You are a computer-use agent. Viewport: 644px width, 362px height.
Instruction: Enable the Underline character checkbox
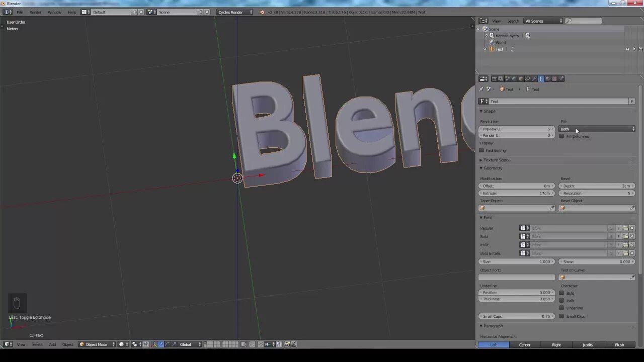(x=561, y=308)
